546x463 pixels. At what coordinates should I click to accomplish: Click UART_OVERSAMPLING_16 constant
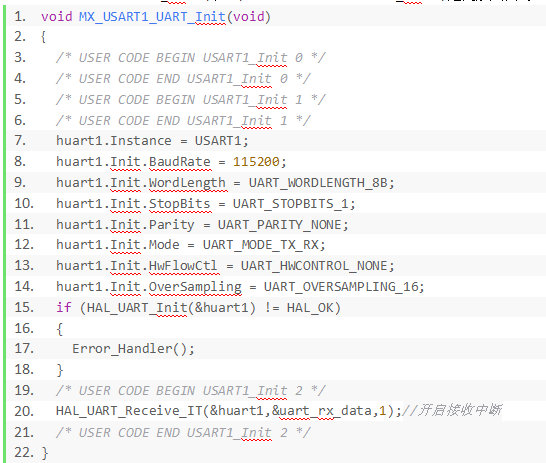click(x=341, y=287)
